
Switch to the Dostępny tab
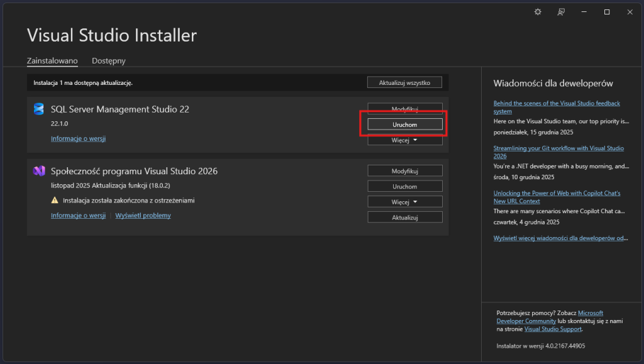click(109, 61)
